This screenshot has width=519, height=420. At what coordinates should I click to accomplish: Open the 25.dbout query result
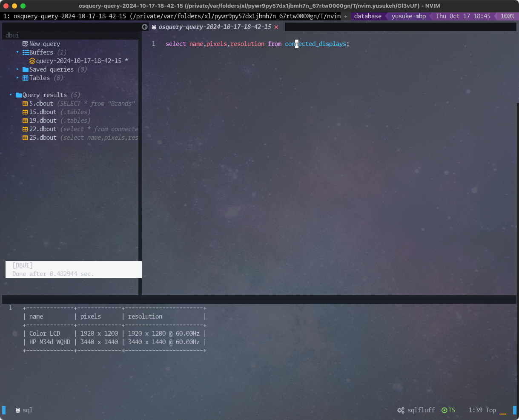click(x=43, y=138)
